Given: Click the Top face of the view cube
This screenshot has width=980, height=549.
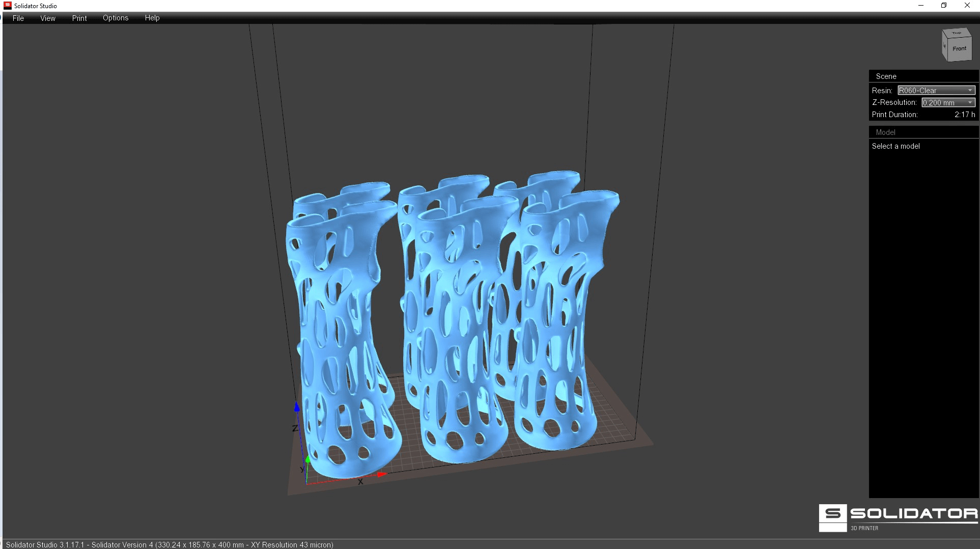Looking at the screenshot, I should 957,33.
